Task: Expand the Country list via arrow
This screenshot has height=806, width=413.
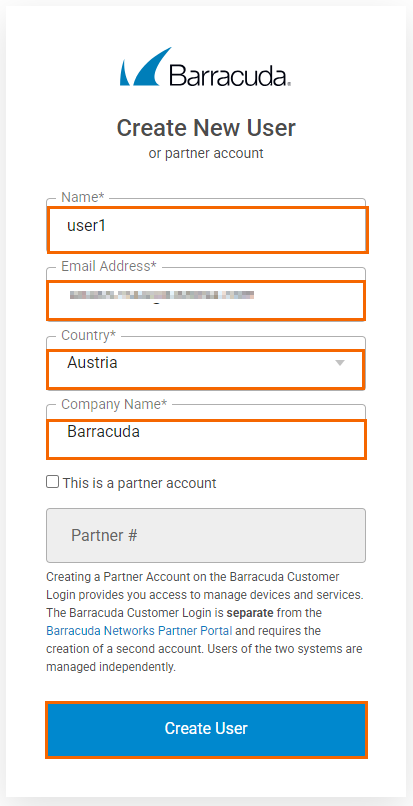Action: 339,363
